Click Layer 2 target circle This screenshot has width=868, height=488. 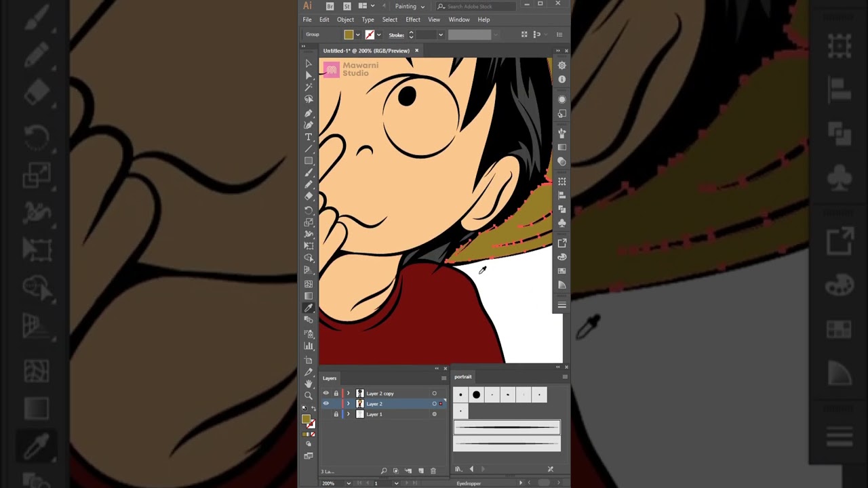(435, 404)
